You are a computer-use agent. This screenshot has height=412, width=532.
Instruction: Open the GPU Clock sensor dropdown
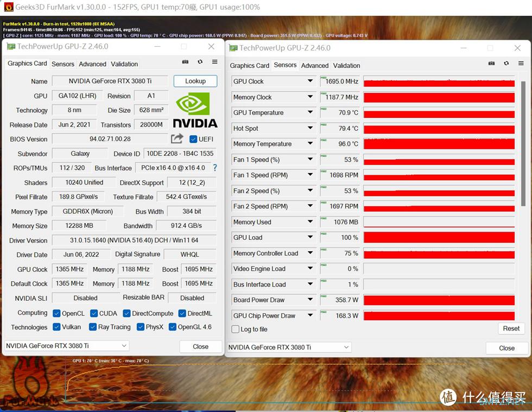point(310,81)
